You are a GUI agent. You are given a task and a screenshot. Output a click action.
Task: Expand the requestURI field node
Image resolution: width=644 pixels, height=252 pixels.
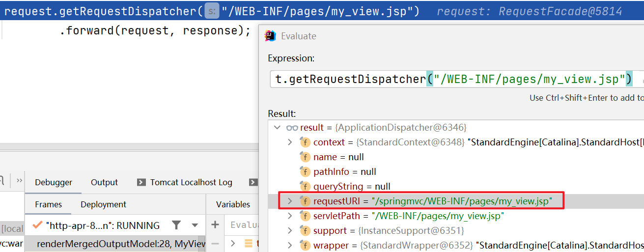click(x=290, y=201)
